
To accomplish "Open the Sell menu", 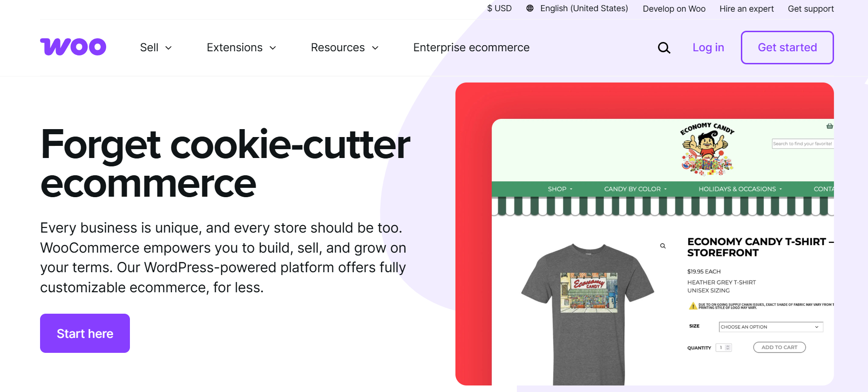I will point(156,48).
